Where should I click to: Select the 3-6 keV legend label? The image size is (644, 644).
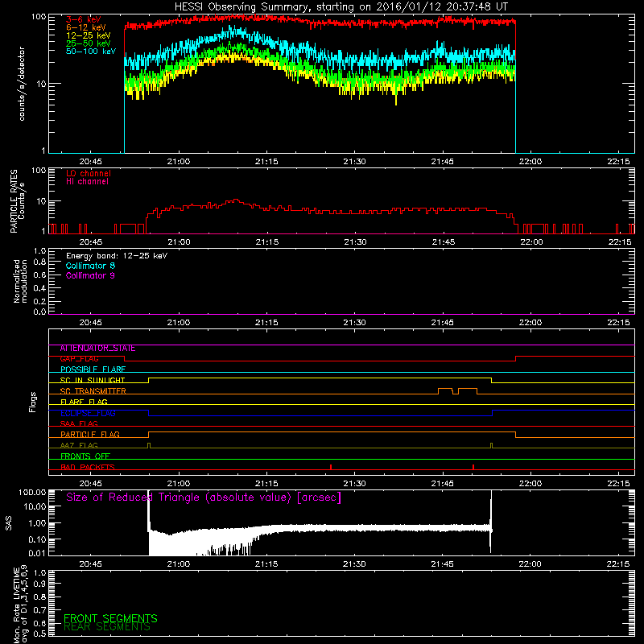pyautogui.click(x=83, y=19)
